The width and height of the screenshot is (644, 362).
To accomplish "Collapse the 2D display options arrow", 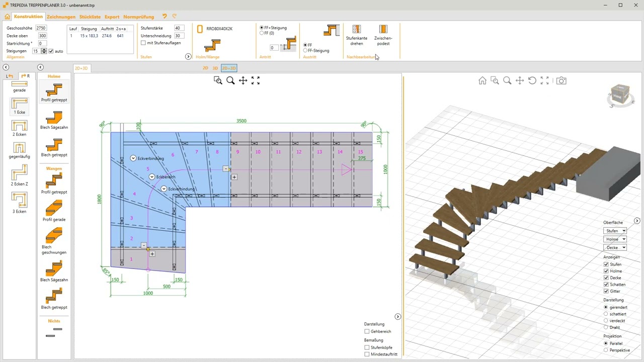I will (397, 317).
